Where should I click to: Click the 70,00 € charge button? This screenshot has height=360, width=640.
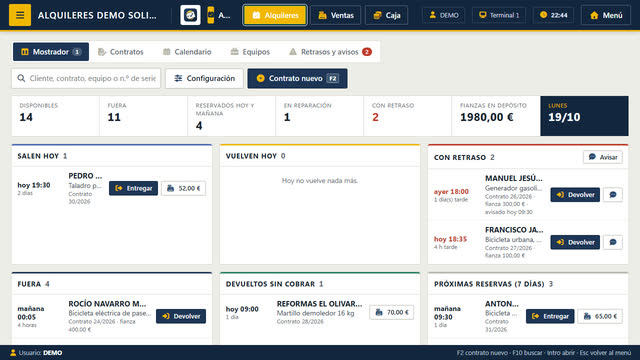coord(392,312)
